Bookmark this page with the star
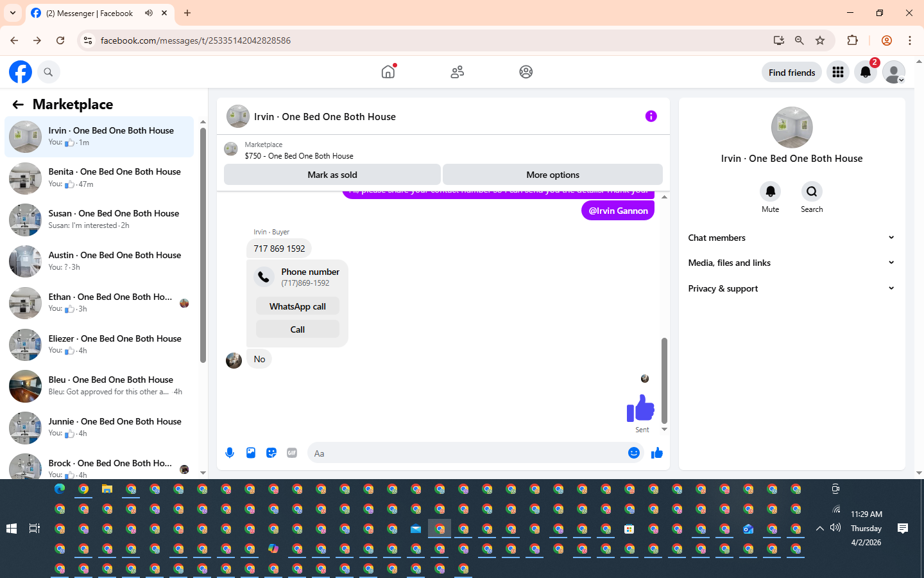This screenshot has height=578, width=924. click(820, 40)
